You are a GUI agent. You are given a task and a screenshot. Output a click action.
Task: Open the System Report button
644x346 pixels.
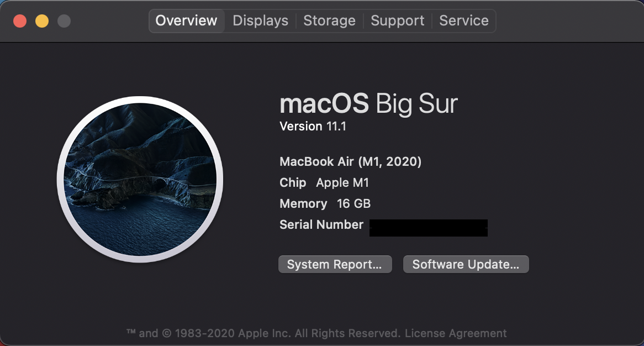335,264
